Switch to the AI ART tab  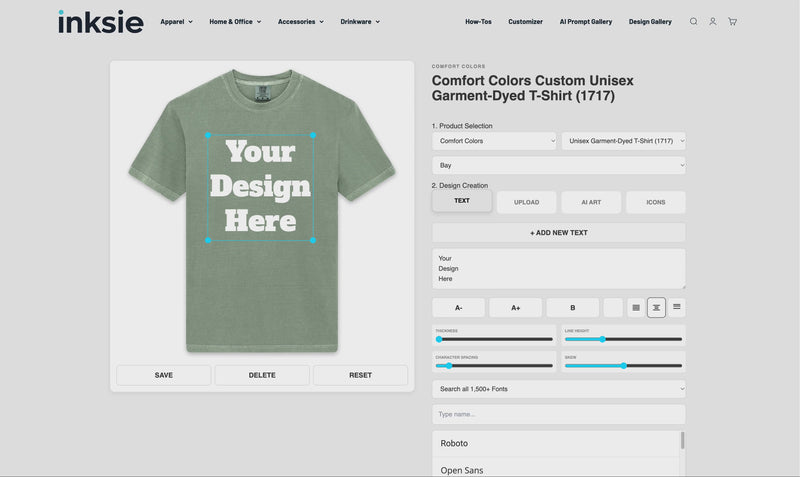(591, 202)
